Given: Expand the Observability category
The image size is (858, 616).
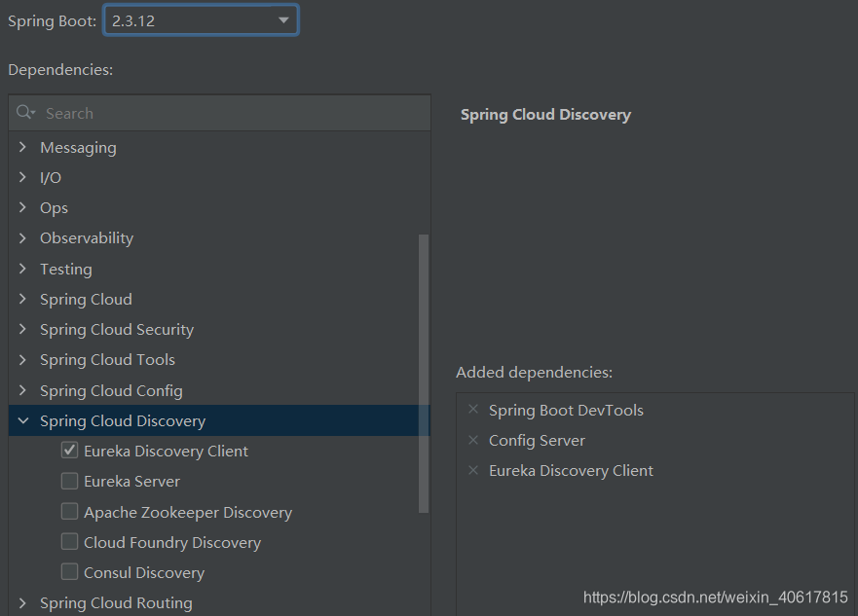Looking at the screenshot, I should (22, 237).
